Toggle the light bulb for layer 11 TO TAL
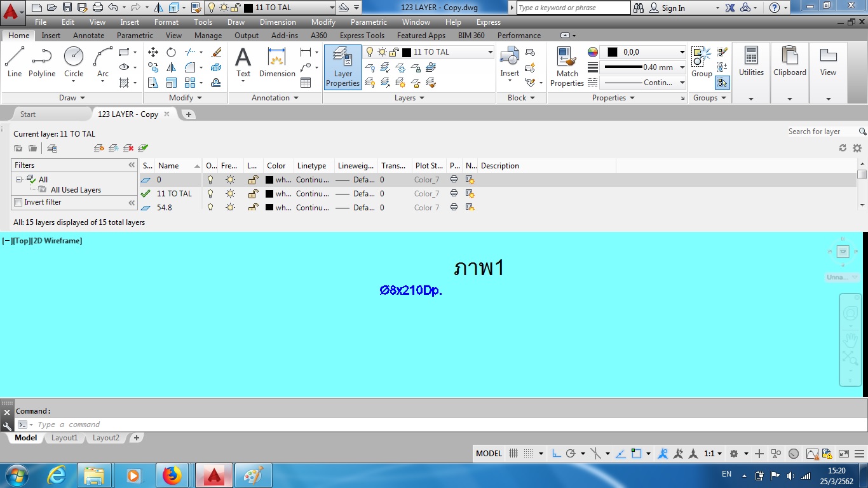The image size is (868, 488). (x=210, y=194)
